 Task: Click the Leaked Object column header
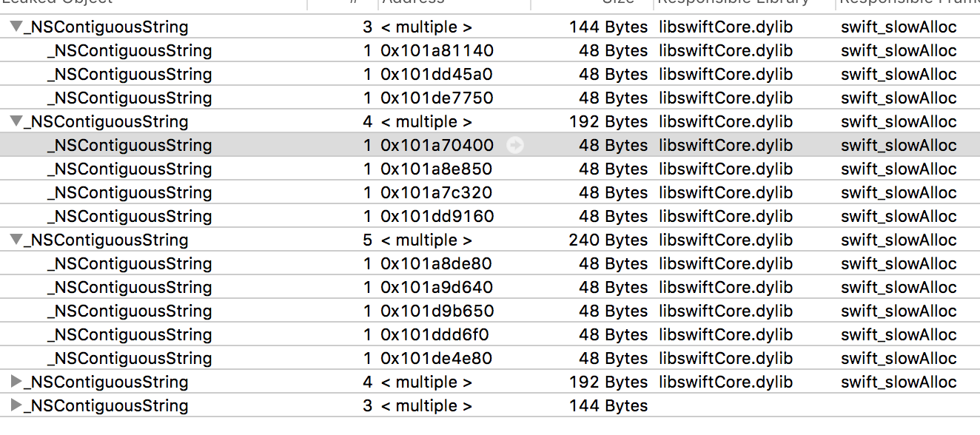[153, 4]
